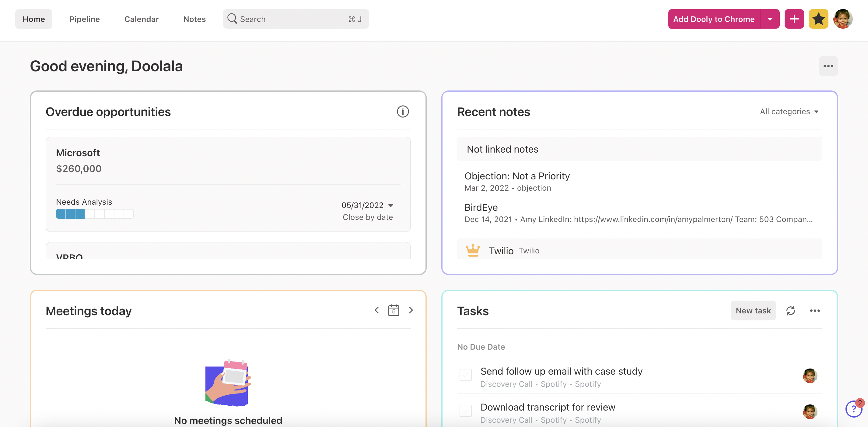The image size is (868, 427).
Task: Check off Send follow up email task
Action: [x=465, y=375]
